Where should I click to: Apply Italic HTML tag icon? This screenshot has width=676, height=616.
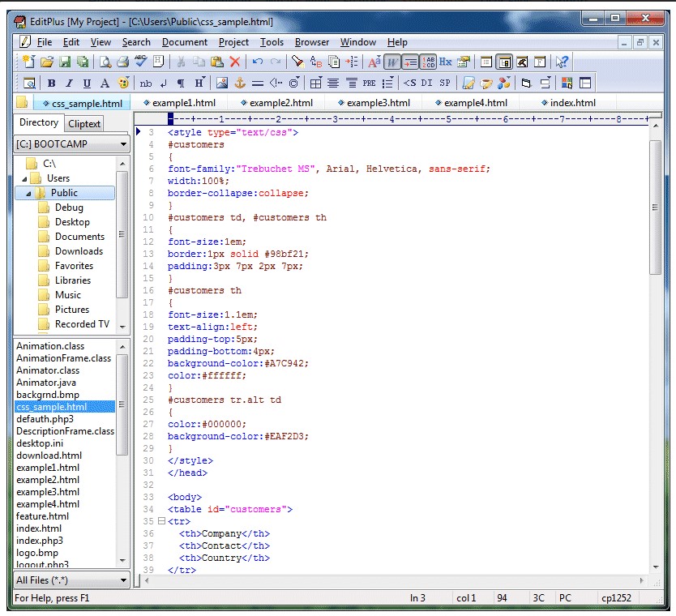[x=69, y=83]
